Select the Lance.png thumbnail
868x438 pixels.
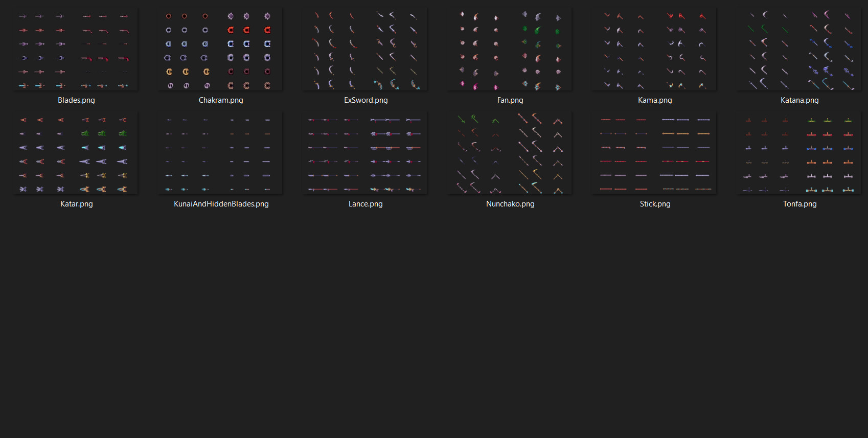[366, 153]
